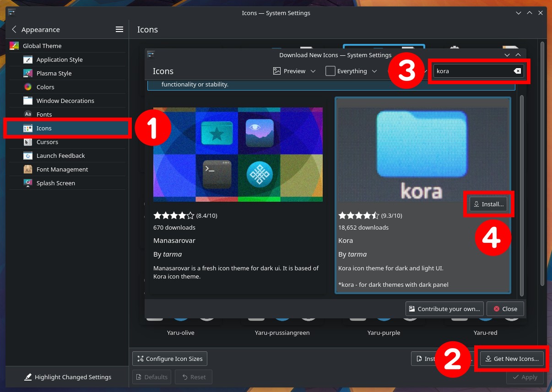Click the Download New Icons dialog window icon
The image size is (552, 392).
tap(151, 54)
